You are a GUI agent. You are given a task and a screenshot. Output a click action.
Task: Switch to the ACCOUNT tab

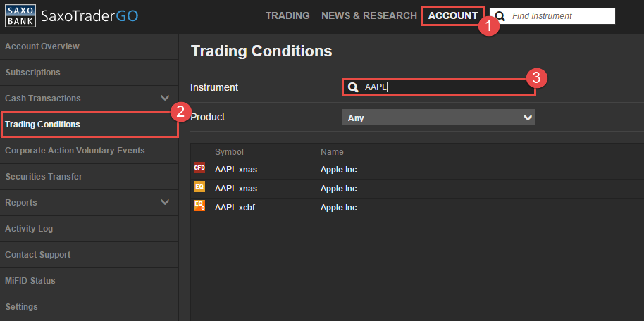click(453, 15)
